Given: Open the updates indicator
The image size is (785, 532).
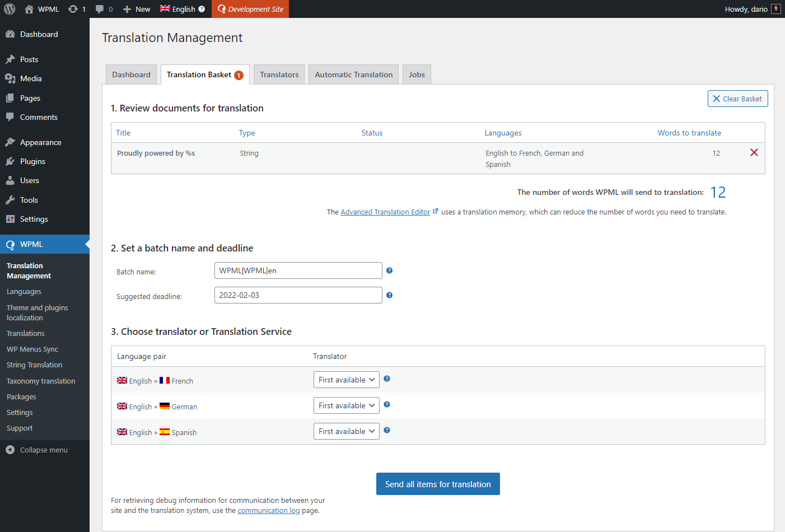Looking at the screenshot, I should click(x=77, y=9).
